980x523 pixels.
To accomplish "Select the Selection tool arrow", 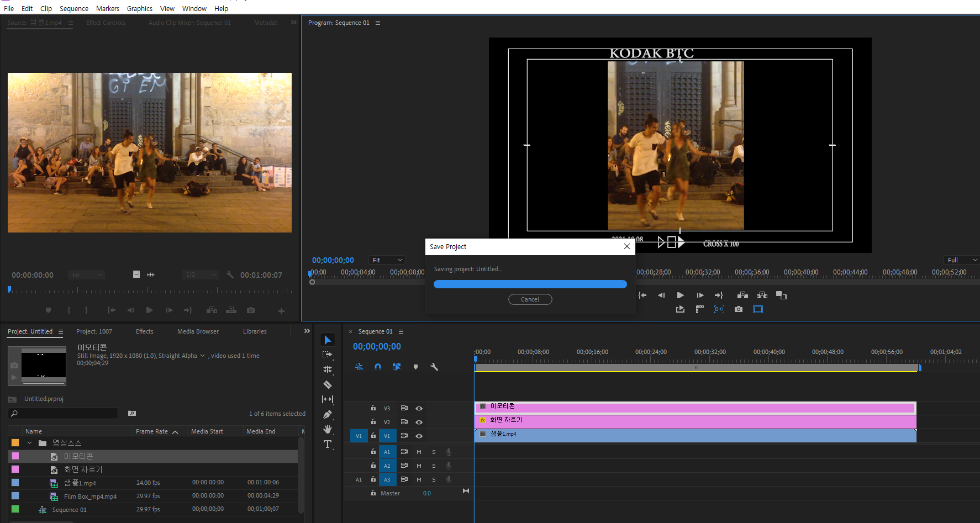I will [328, 340].
